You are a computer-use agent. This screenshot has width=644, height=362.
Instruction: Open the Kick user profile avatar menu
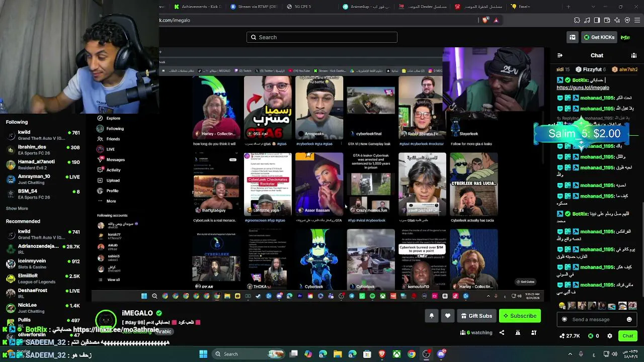625,37
